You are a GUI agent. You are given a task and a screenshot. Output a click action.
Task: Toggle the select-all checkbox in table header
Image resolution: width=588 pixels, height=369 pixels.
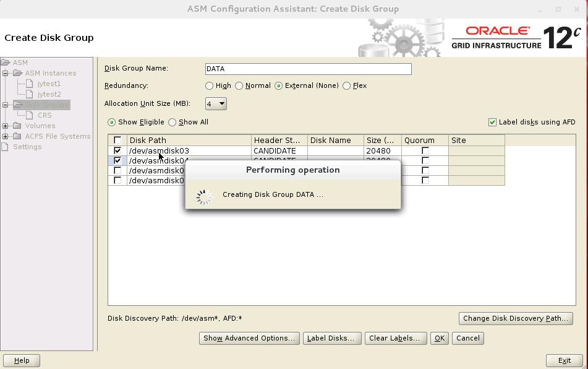tap(117, 140)
